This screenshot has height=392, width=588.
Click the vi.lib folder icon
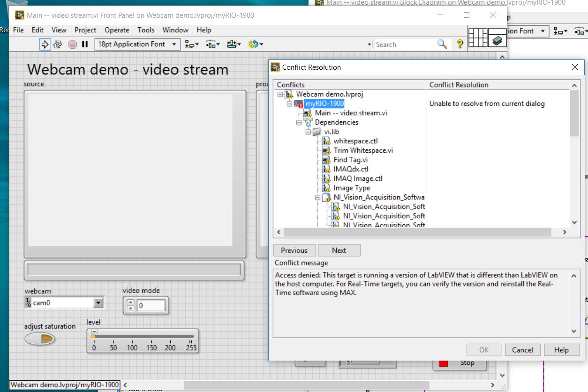click(317, 132)
